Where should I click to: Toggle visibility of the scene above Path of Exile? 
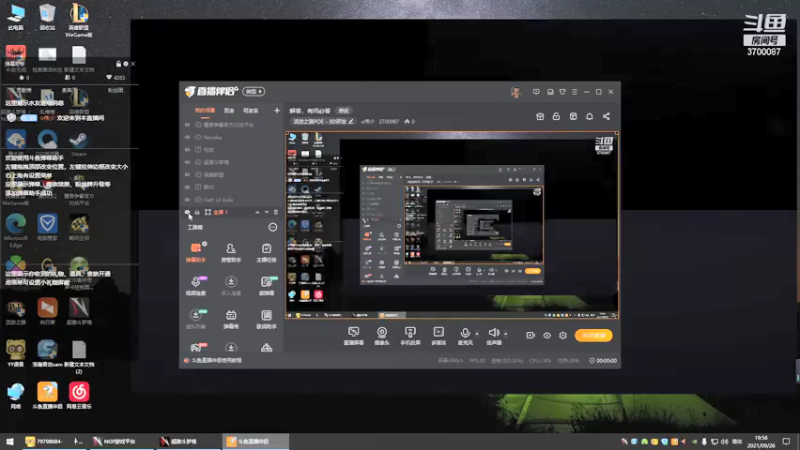click(187, 187)
